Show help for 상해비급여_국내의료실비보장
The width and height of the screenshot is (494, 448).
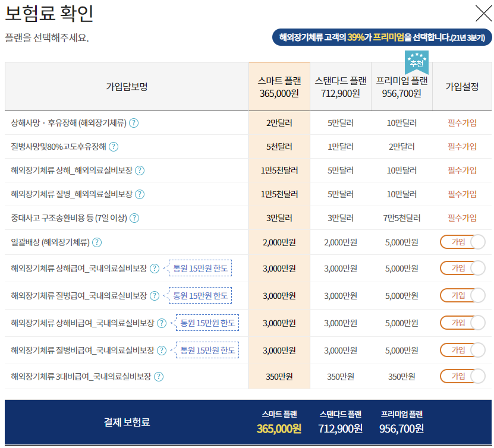(x=162, y=323)
